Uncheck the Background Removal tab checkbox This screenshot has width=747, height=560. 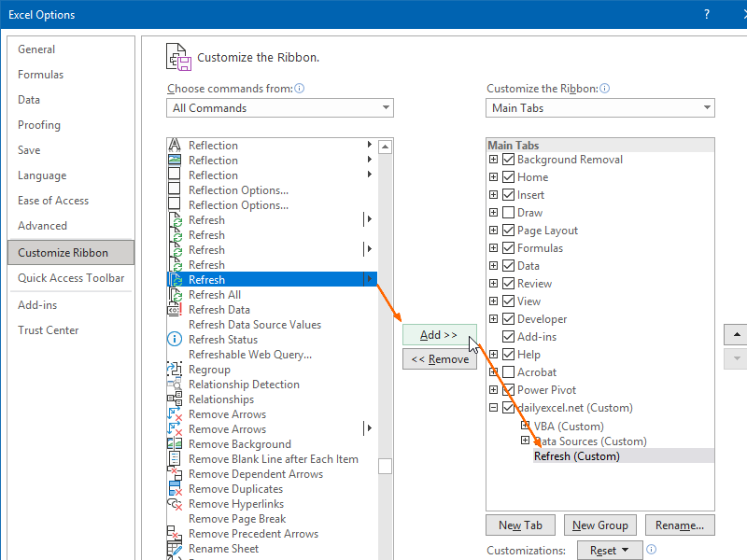(509, 160)
